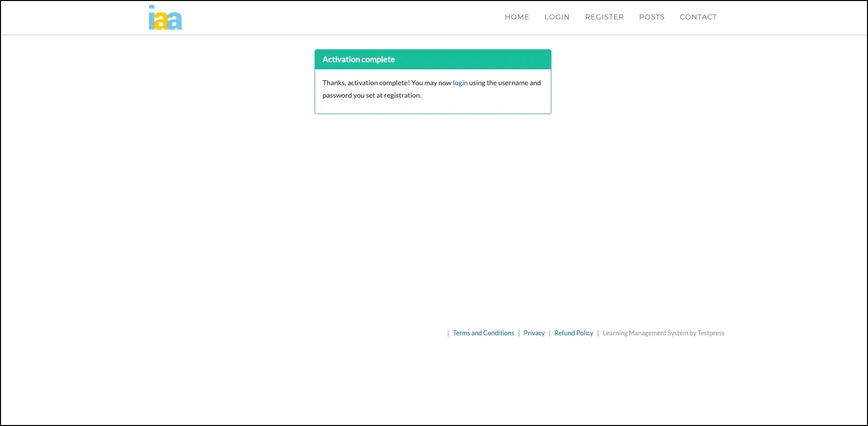View the Refund Policy footer link
868x426 pixels.
573,333
